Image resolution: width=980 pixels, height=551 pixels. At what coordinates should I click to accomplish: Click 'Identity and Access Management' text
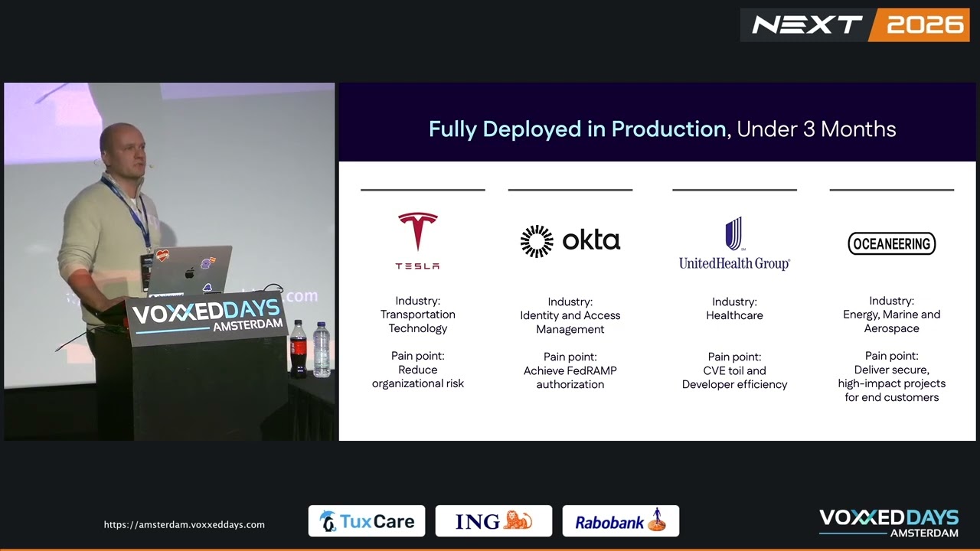point(570,322)
